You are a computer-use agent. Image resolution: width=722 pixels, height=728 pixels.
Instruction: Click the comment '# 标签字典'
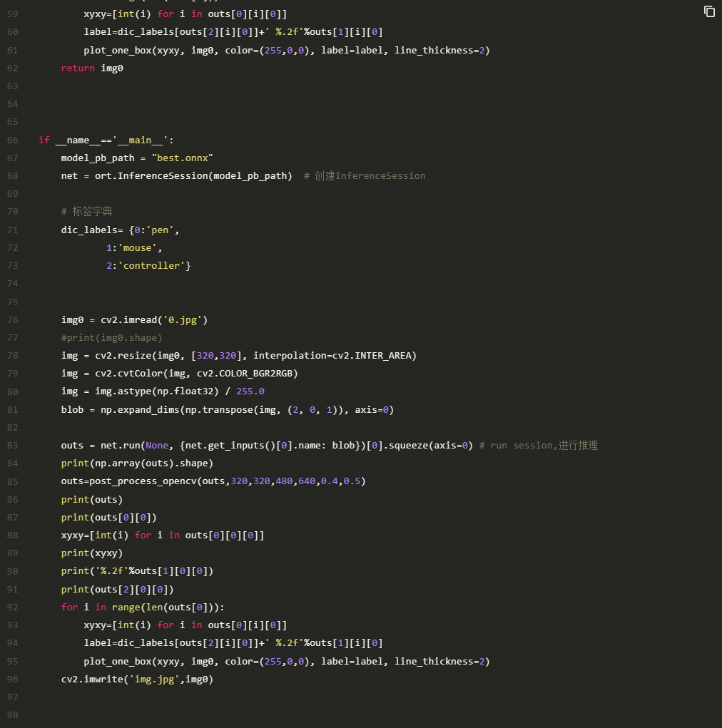click(87, 212)
